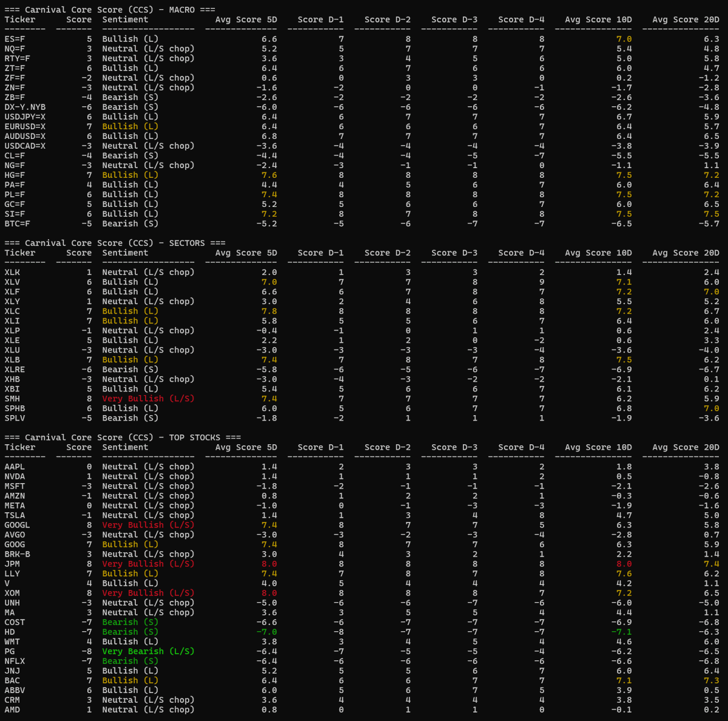Click the XOM ticker
The width and height of the screenshot is (728, 721).
point(12,592)
